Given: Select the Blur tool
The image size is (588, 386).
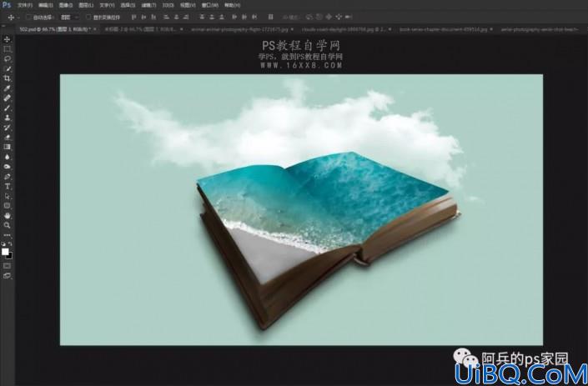Looking at the screenshot, I should pos(7,157).
